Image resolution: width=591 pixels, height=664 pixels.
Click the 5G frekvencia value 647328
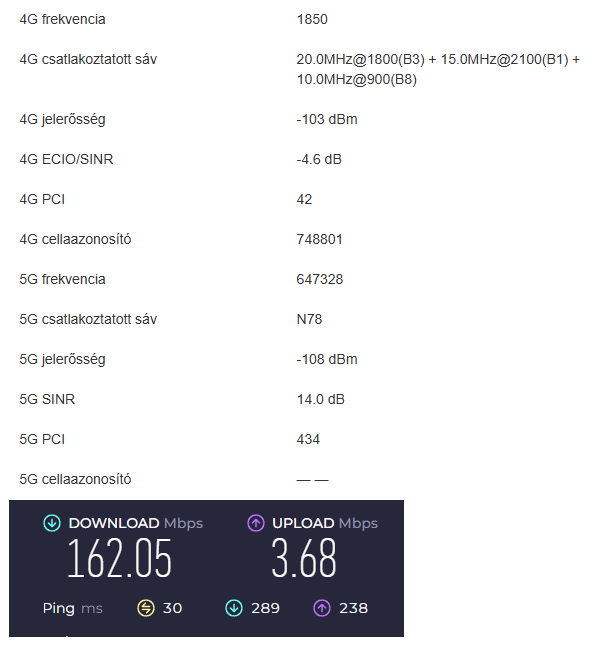point(320,279)
